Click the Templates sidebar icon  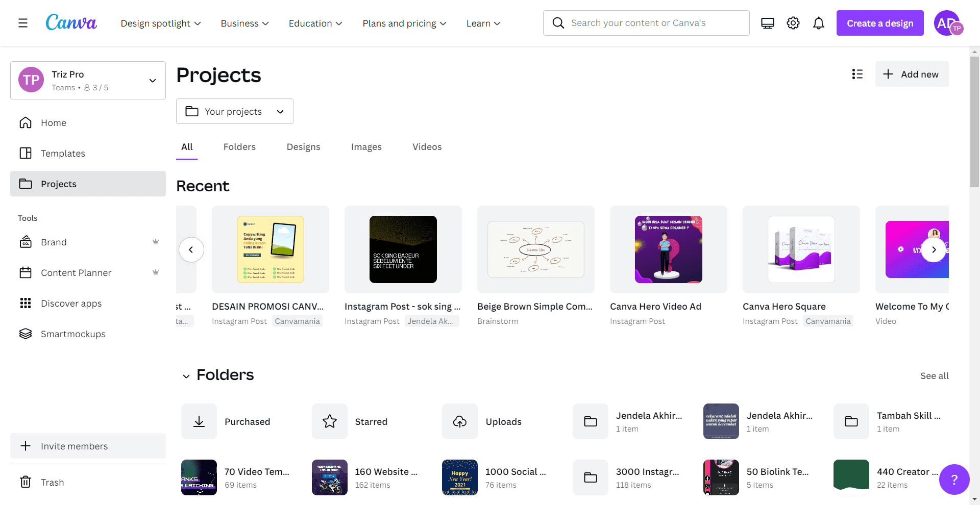(26, 153)
